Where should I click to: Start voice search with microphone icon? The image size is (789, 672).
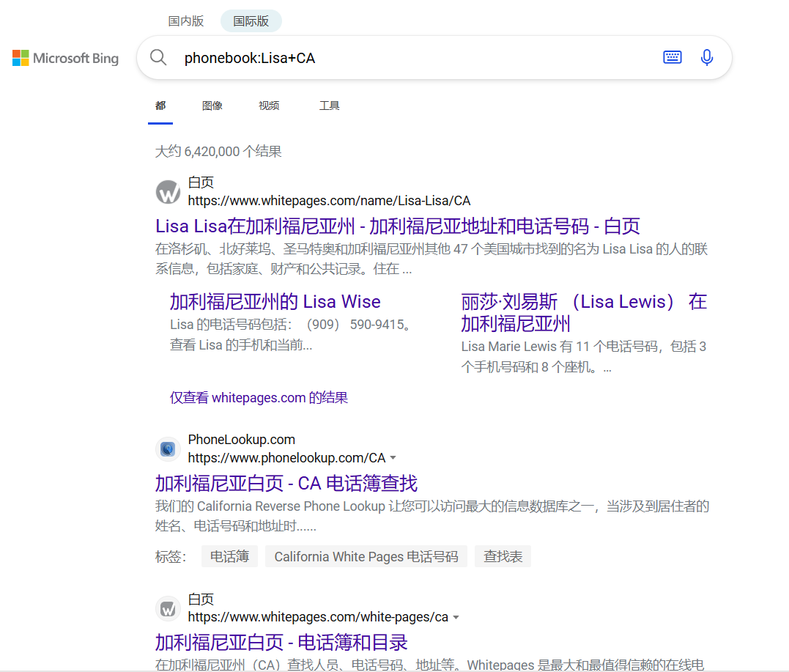click(x=706, y=57)
